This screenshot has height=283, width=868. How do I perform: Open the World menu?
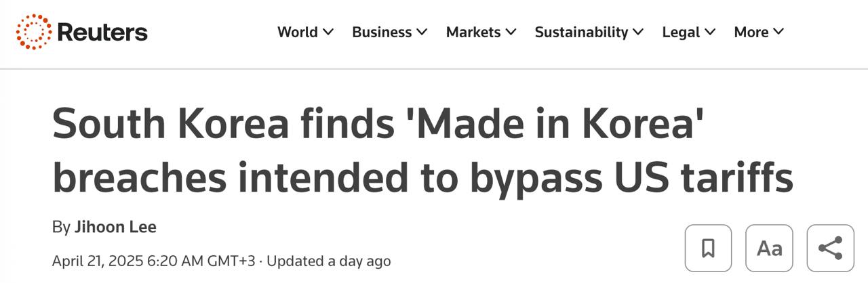pyautogui.click(x=298, y=32)
